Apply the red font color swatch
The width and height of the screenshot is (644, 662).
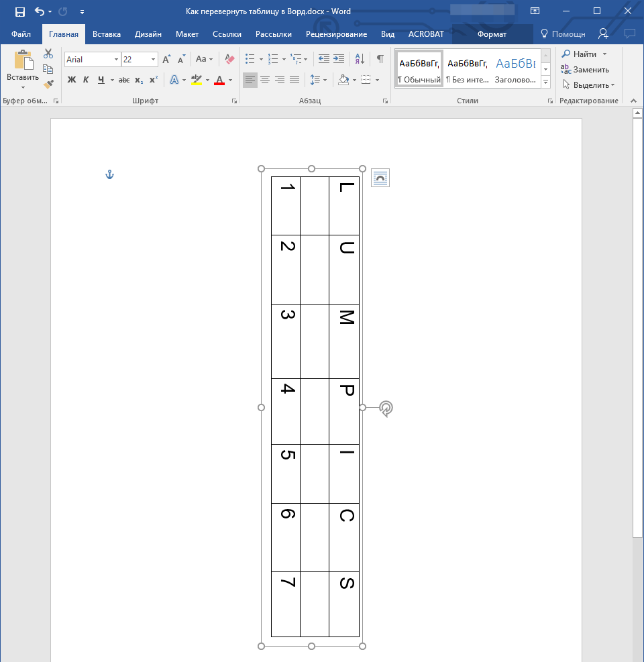219,80
